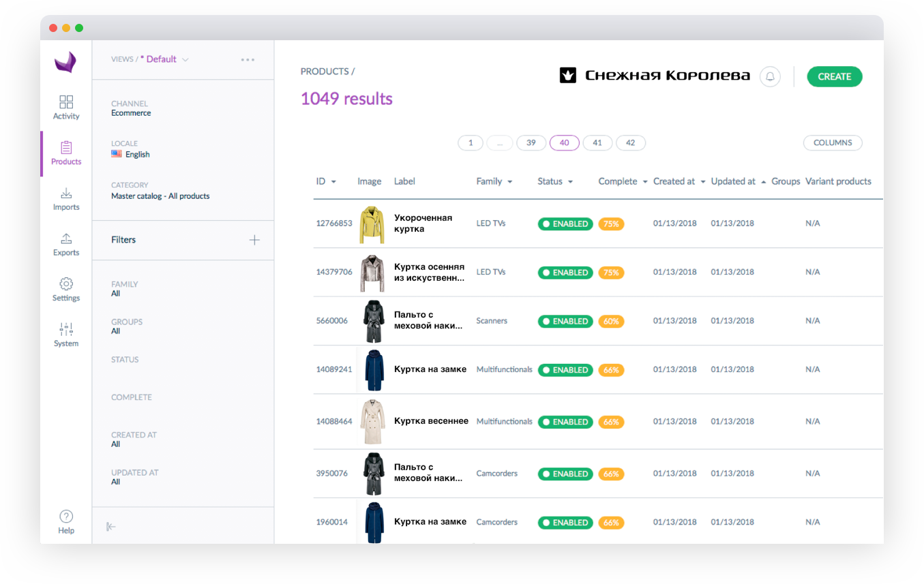Open the views options with the ellipsis menu
Screen dimensions: 924x584
click(247, 59)
